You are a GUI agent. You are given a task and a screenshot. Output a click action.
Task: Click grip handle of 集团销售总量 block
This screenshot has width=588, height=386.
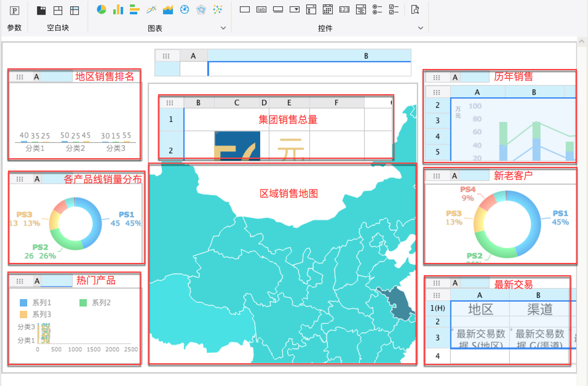pos(170,103)
